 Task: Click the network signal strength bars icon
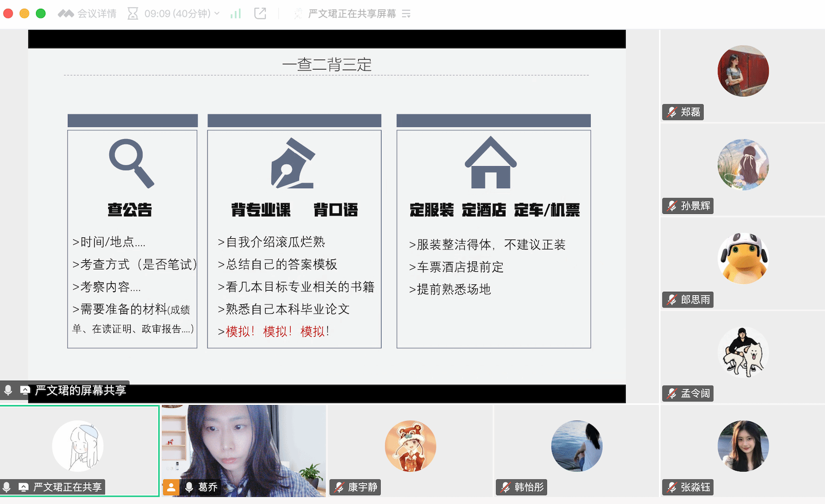pyautogui.click(x=236, y=14)
